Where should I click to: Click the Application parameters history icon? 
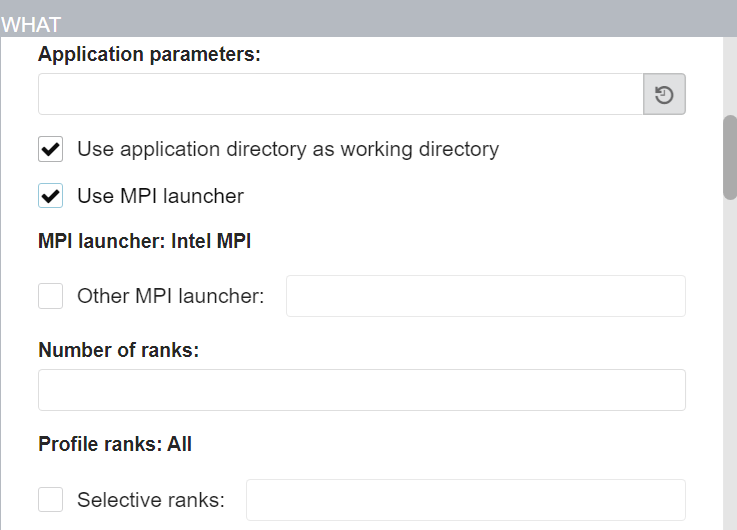[x=664, y=95]
